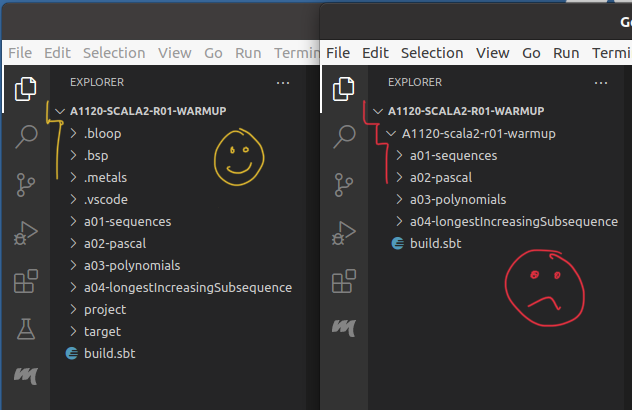Click Search icon in left window
The width and height of the screenshot is (632, 410).
[25, 137]
